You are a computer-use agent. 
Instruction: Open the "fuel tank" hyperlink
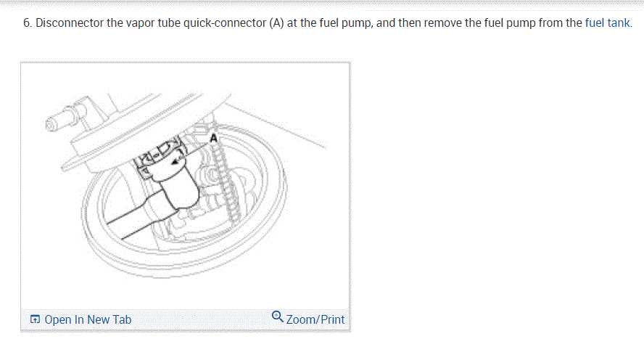click(608, 23)
